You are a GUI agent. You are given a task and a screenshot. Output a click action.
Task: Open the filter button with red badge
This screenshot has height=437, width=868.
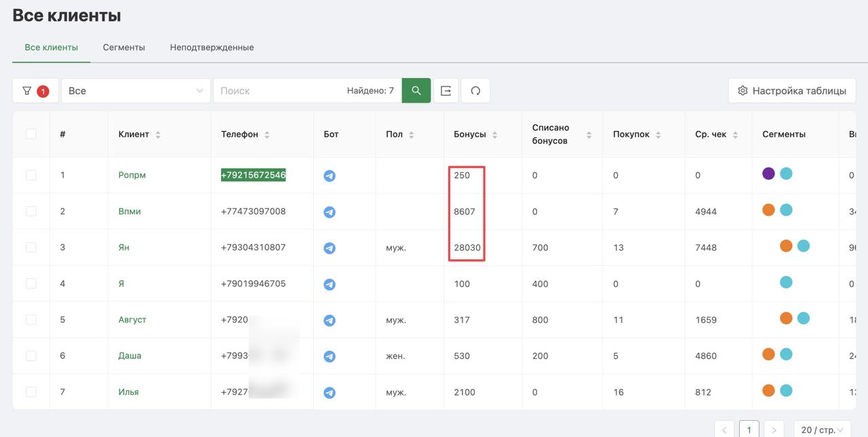35,91
